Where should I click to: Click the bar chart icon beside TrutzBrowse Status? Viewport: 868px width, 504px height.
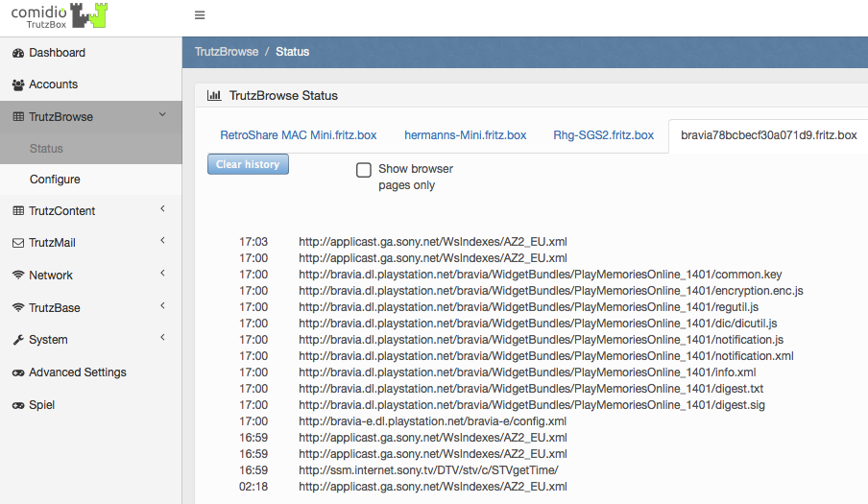tap(214, 96)
